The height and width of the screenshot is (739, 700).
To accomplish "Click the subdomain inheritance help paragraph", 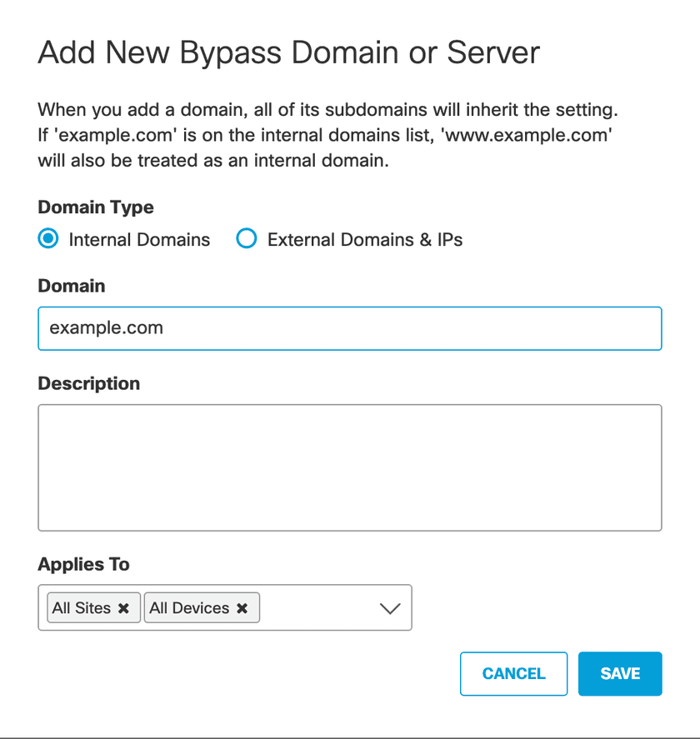I will coord(328,135).
